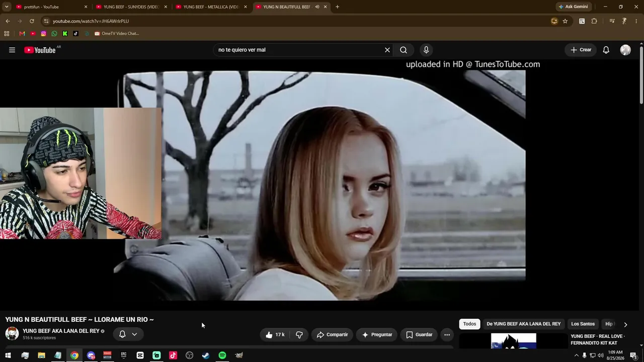This screenshot has width=644, height=362.
Task: Share the video with Compartir
Action: (332, 335)
